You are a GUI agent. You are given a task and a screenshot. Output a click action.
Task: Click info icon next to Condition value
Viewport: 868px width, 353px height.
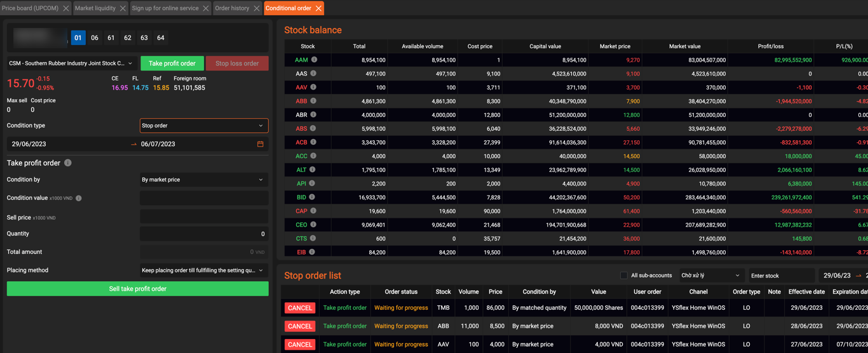click(x=79, y=198)
